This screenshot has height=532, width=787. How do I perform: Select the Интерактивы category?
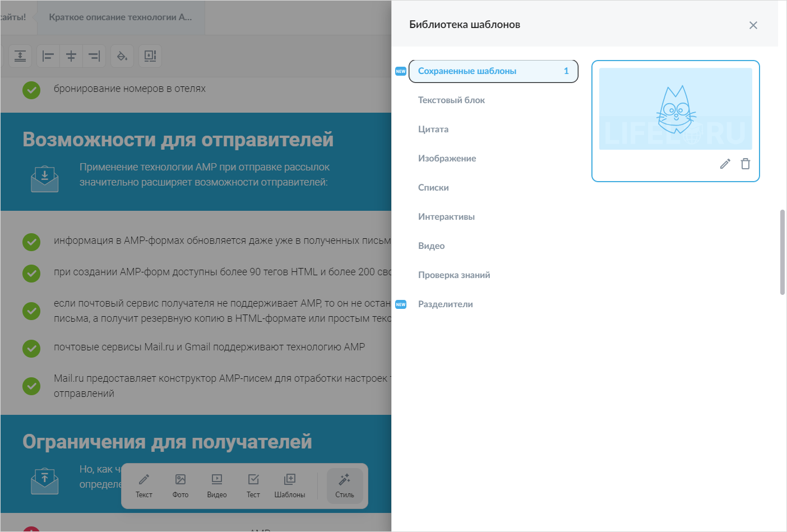pos(446,216)
